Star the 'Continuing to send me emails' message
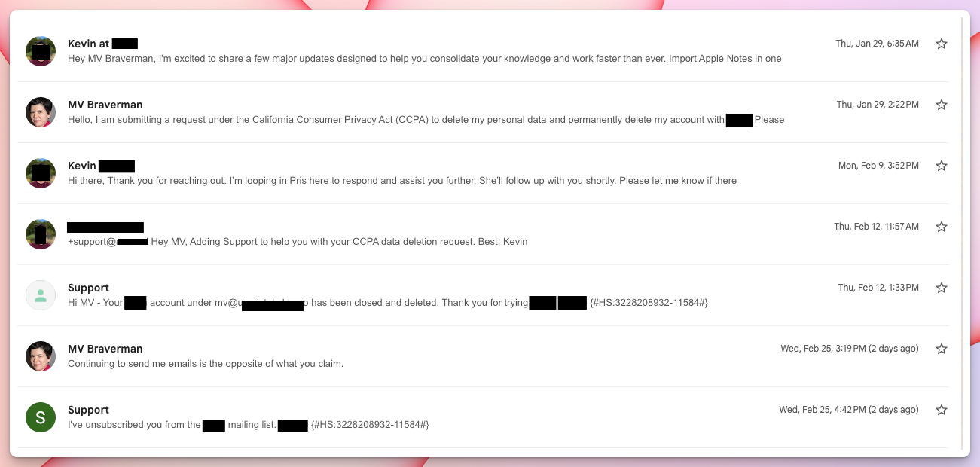This screenshot has height=467, width=980. coord(941,349)
